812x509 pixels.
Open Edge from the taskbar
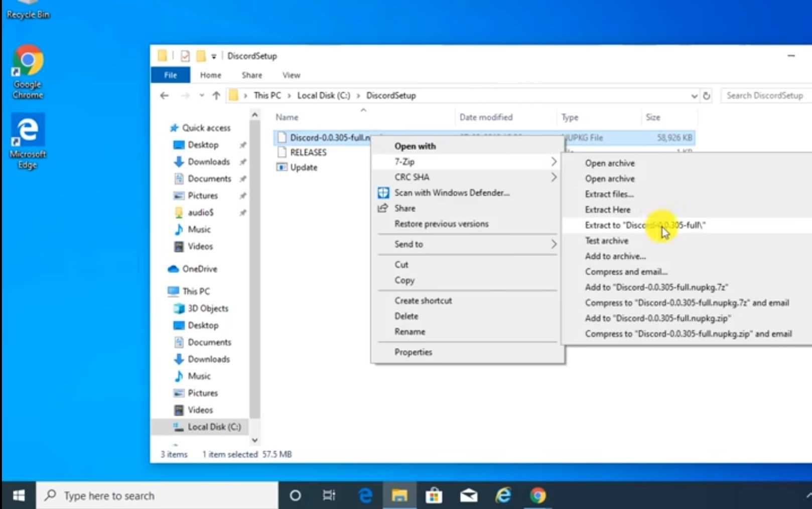[x=365, y=495]
